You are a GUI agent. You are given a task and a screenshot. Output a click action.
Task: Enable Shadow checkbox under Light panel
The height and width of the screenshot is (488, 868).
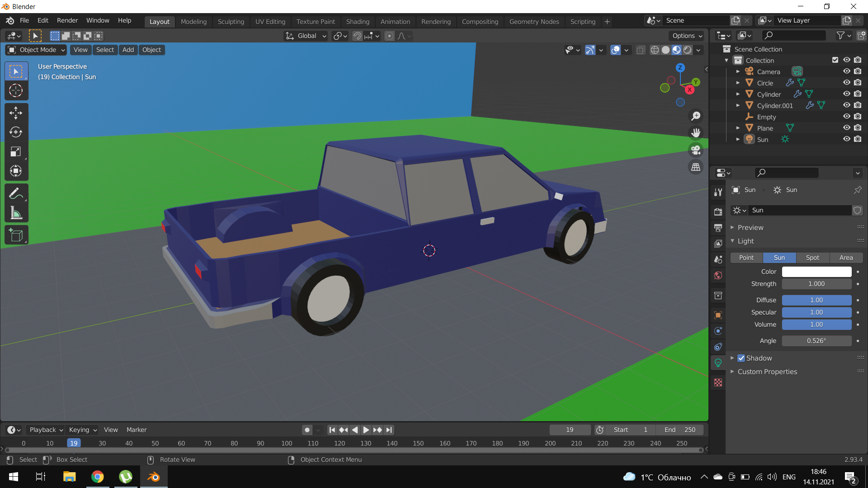[741, 358]
